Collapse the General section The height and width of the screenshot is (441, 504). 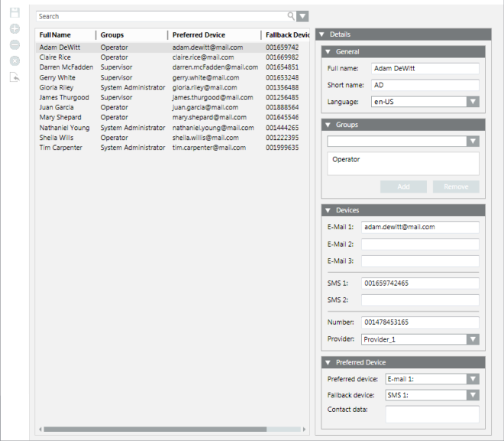tap(328, 52)
